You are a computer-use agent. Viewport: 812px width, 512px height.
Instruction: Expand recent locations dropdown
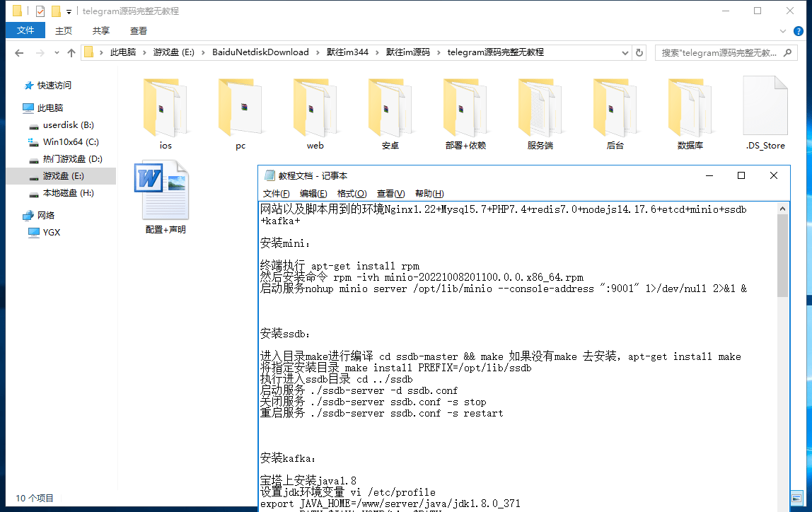click(x=57, y=53)
